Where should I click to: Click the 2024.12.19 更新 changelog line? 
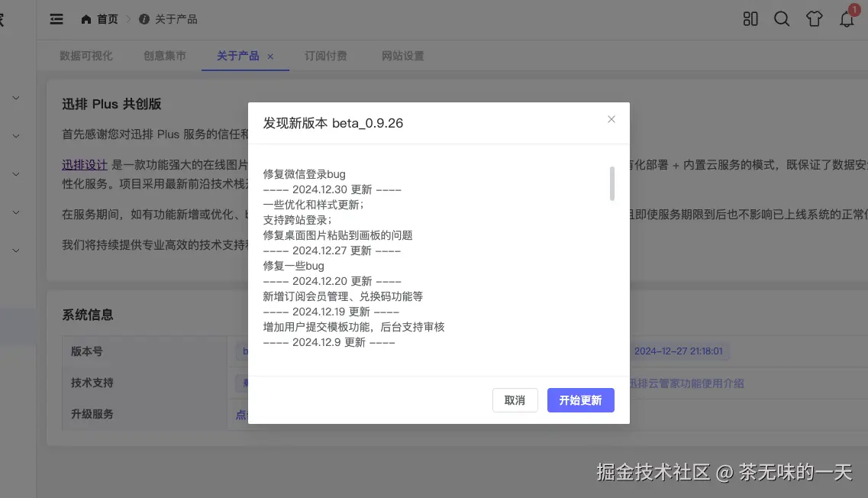pos(331,312)
